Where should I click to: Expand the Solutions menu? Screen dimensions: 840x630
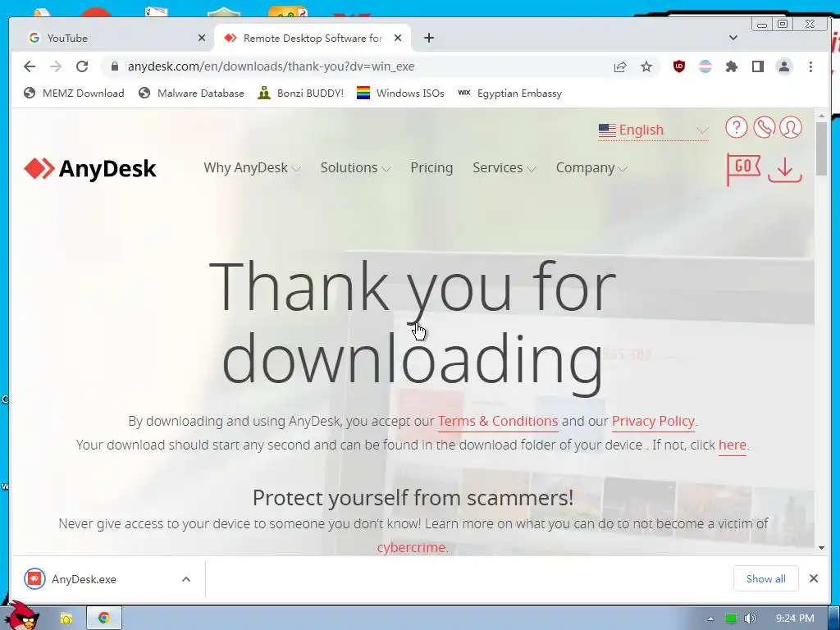coord(356,167)
